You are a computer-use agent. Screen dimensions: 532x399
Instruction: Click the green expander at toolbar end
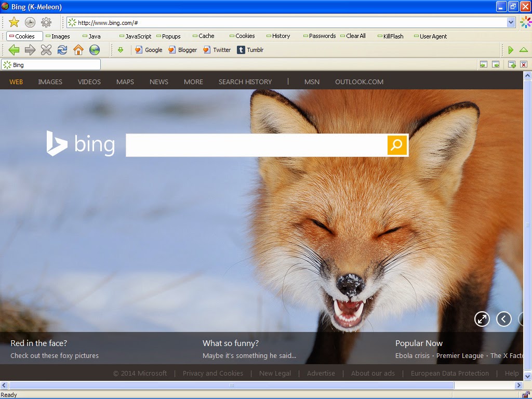tap(511, 49)
